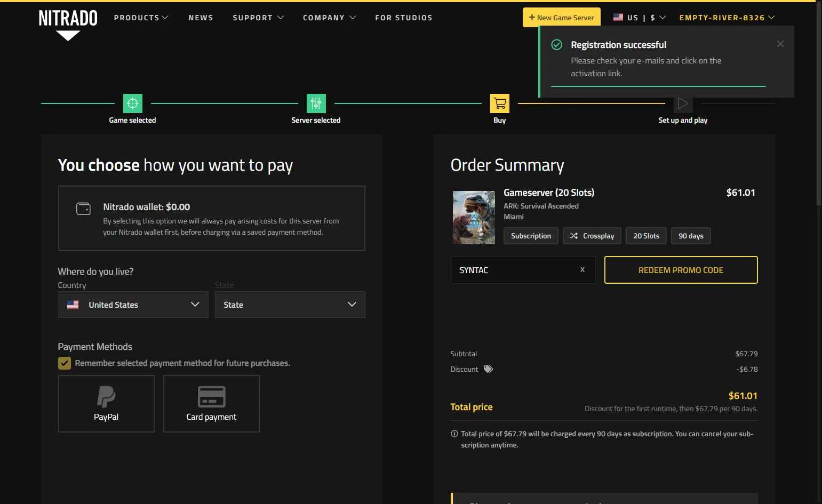Select the Nitrado wallet payment option
The height and width of the screenshot is (504, 822).
tap(211, 218)
